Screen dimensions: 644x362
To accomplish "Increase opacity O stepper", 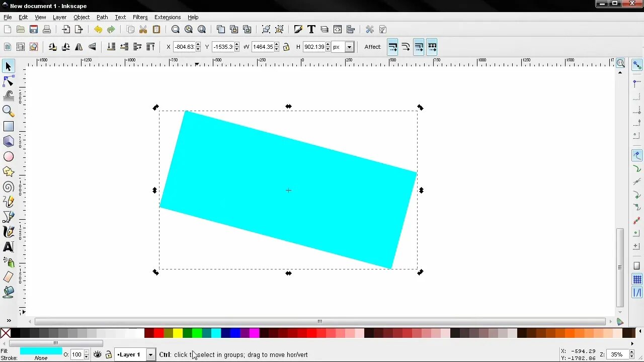I will coord(87,352).
